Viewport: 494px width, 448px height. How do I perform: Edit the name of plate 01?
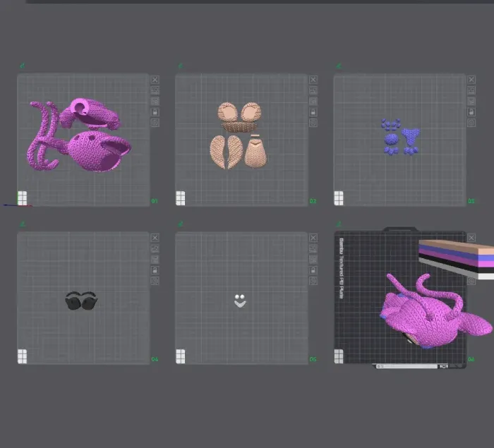tap(22, 66)
